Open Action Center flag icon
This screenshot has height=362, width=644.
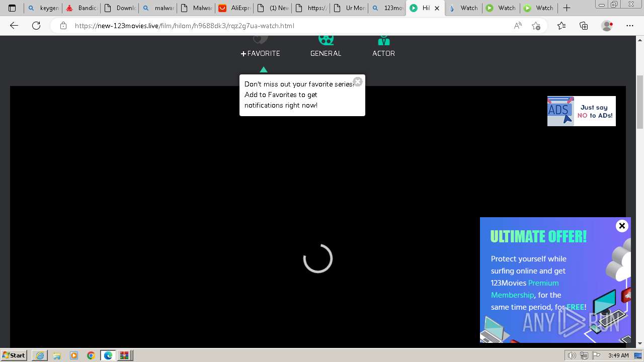pyautogui.click(x=597, y=355)
